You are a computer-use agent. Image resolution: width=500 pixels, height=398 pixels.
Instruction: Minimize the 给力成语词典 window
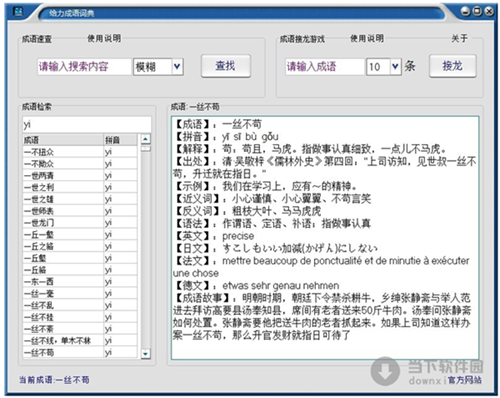pos(465,11)
